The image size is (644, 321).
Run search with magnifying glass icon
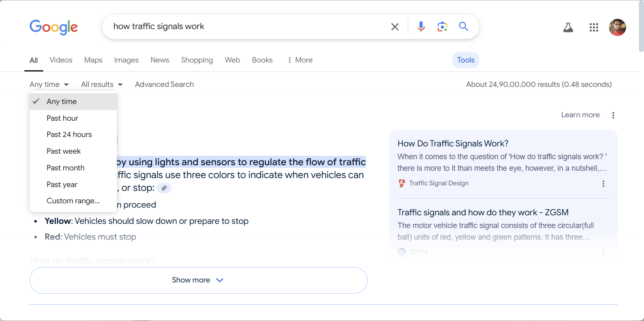pyautogui.click(x=463, y=27)
